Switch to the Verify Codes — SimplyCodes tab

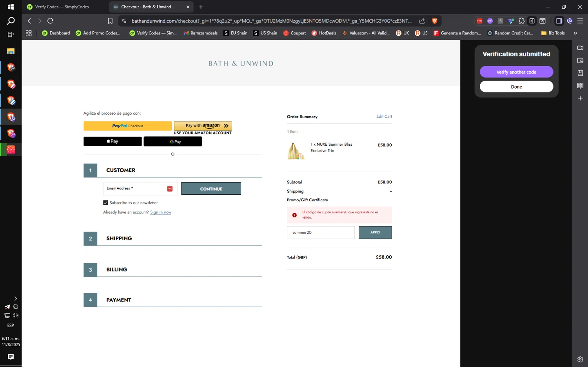(62, 7)
